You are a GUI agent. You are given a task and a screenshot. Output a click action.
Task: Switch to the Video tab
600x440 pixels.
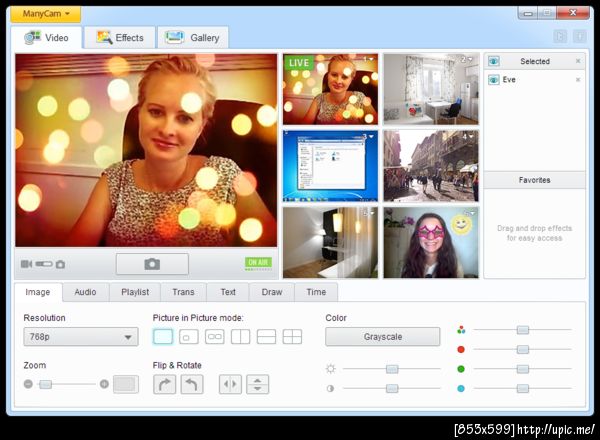click(46, 37)
